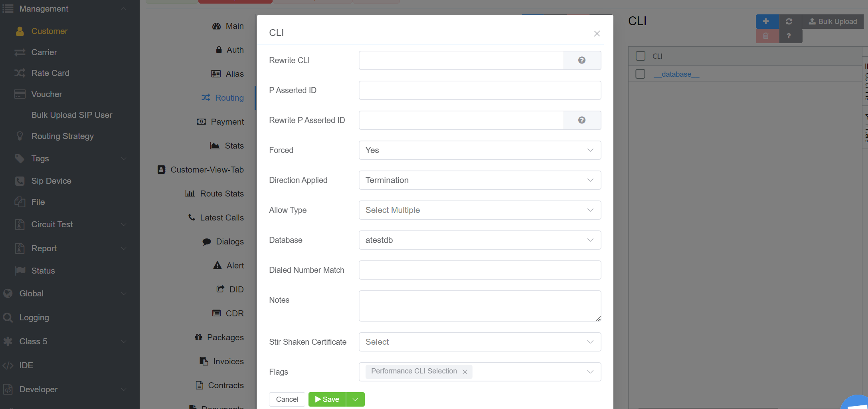Click the blue plus add CLI button
The image size is (868, 409).
(x=766, y=22)
